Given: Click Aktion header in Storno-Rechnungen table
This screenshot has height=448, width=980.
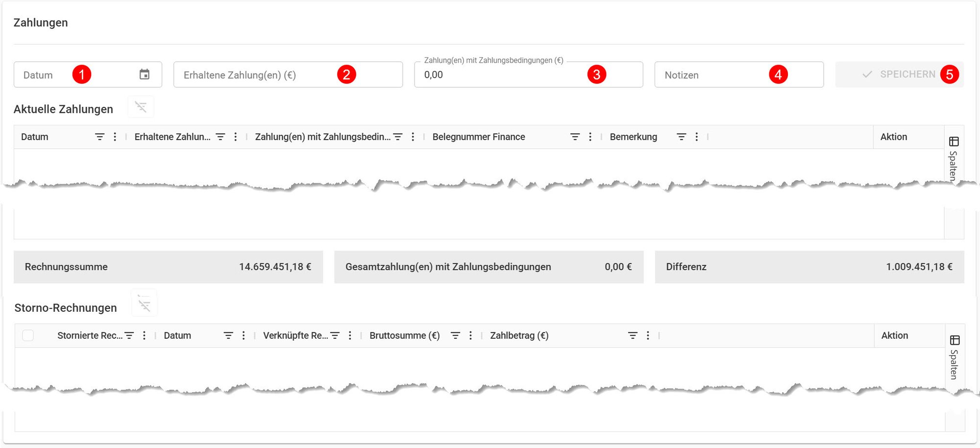Looking at the screenshot, I should (895, 335).
